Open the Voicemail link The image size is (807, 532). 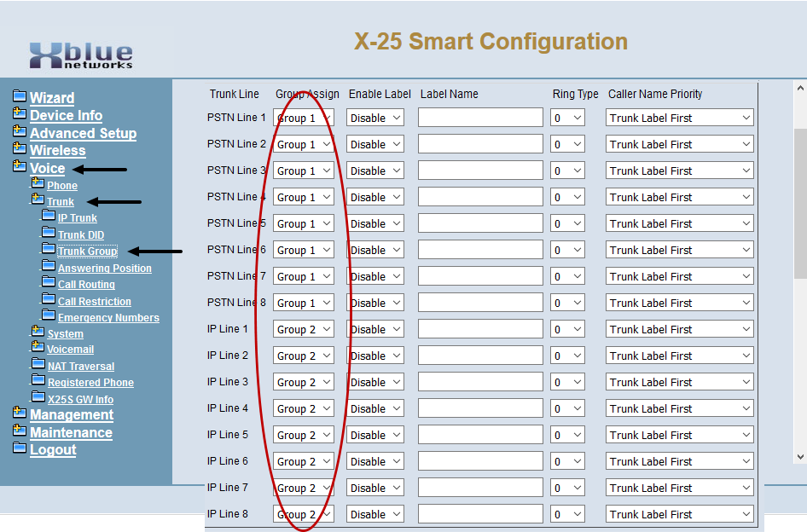(x=71, y=349)
